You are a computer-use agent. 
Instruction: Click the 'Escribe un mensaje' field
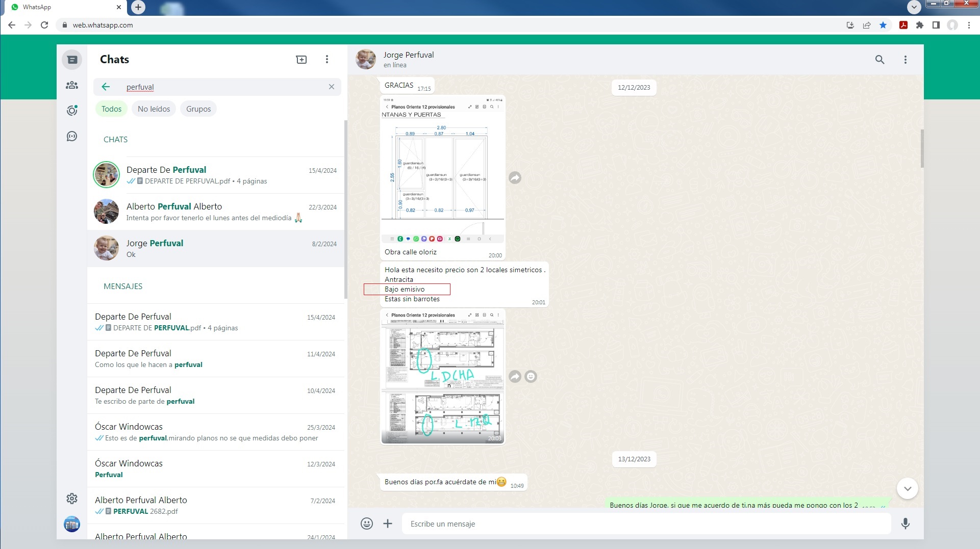click(645, 524)
